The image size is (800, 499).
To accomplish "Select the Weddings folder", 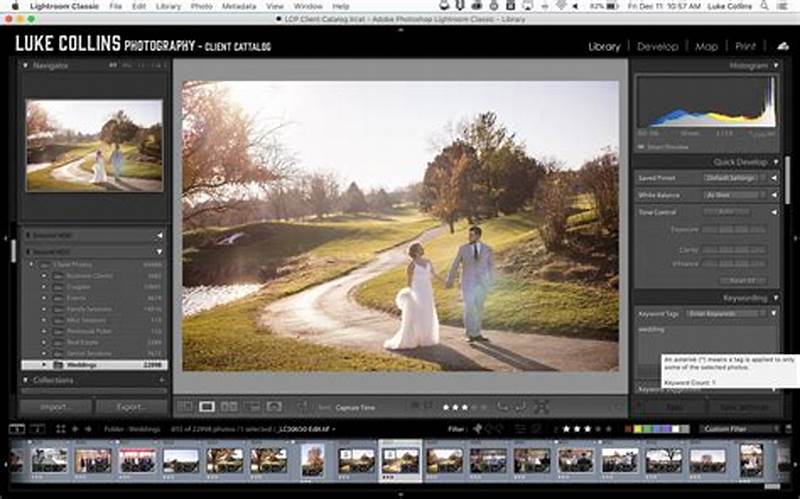I will (x=94, y=365).
